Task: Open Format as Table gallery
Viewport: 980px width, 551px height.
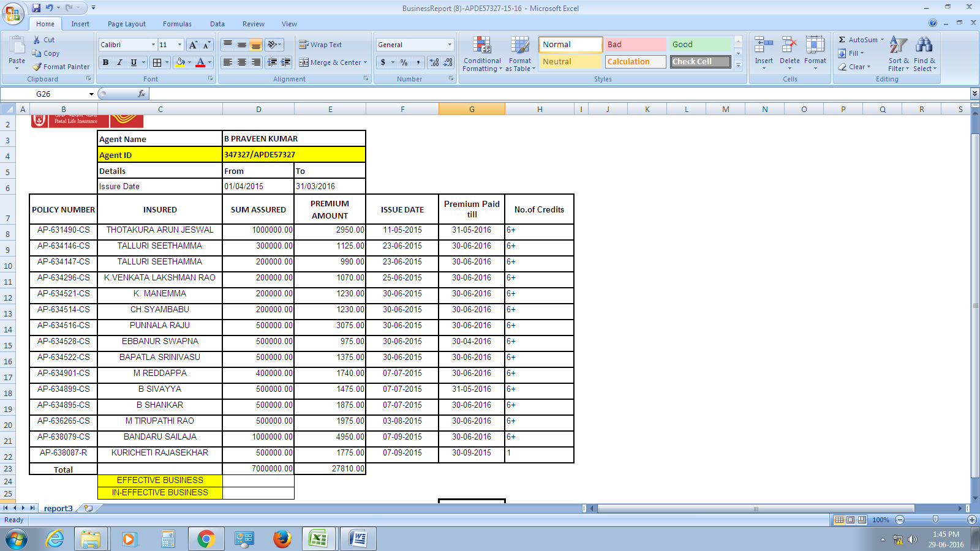Action: 520,54
